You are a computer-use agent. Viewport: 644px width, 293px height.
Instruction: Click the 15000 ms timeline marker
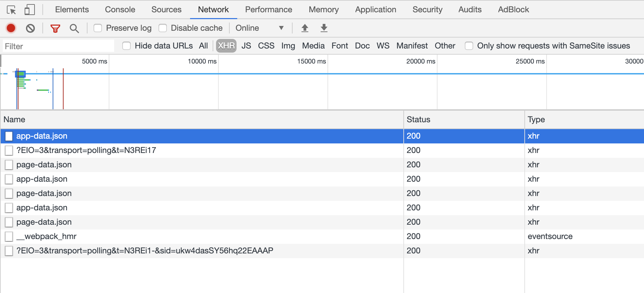311,61
